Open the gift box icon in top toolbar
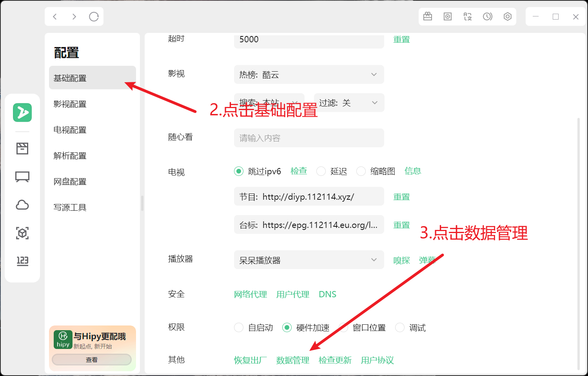The image size is (588, 376). coord(428,16)
